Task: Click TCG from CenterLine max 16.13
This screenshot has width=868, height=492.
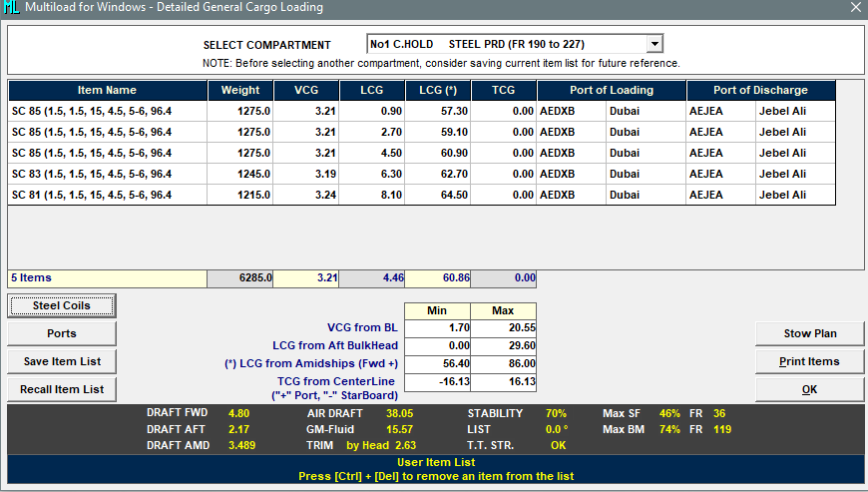Action: point(503,382)
